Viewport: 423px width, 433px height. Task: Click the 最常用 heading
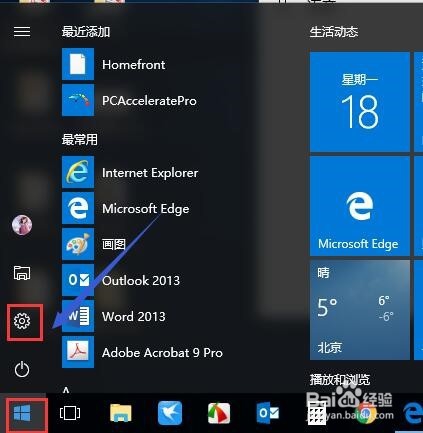coord(80,139)
